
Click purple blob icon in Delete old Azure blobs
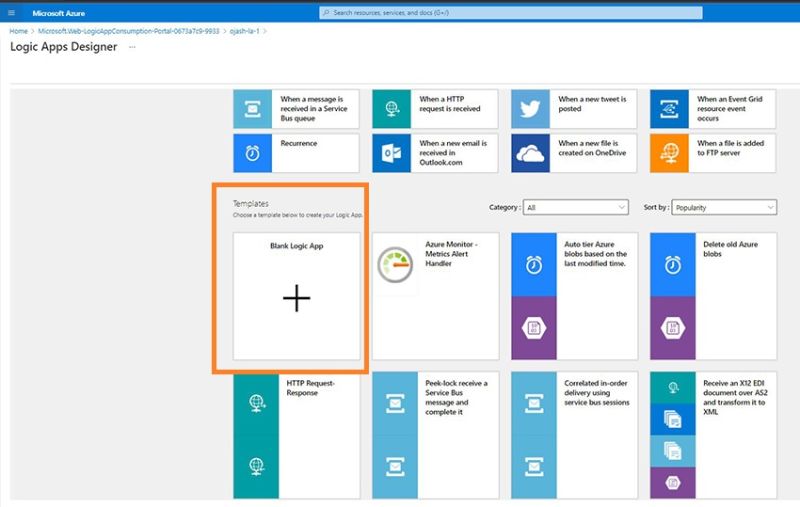(x=672, y=328)
